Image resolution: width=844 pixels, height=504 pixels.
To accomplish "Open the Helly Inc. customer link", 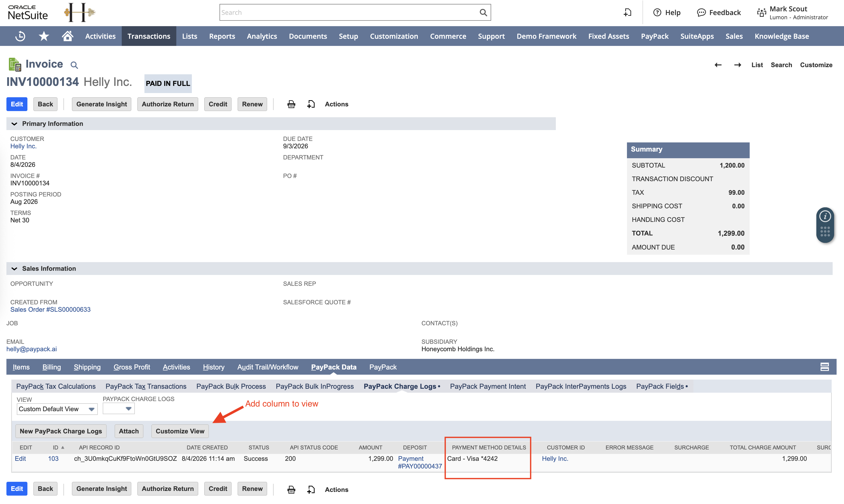I will 23,146.
